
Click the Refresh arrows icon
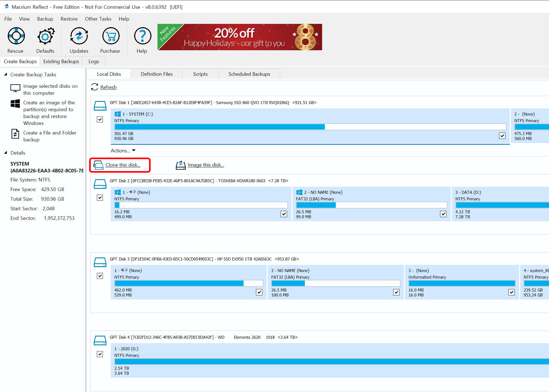(94, 87)
